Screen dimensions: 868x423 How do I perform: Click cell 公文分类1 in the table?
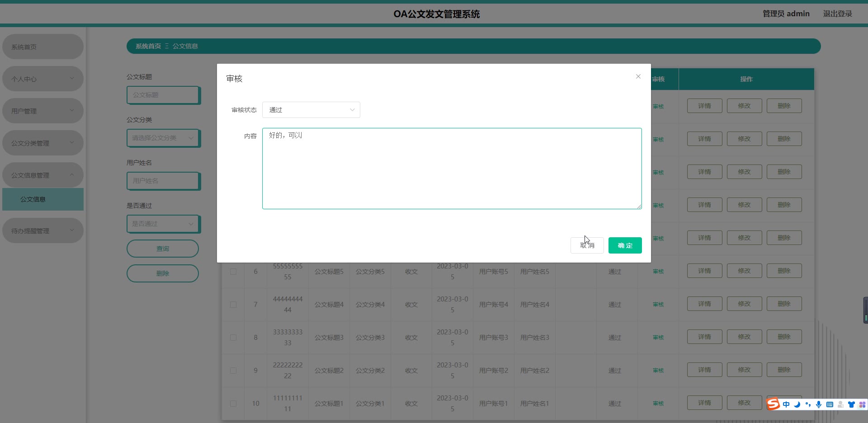[x=370, y=404]
